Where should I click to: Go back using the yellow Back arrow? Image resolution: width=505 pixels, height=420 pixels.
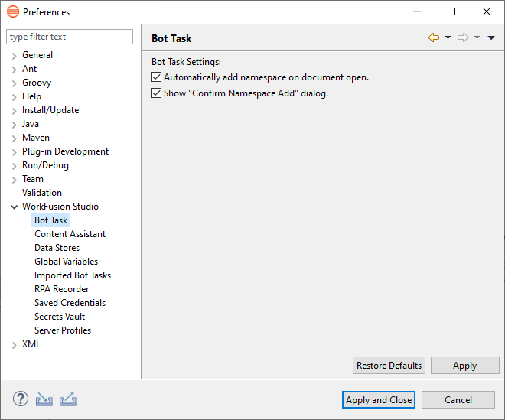click(x=434, y=37)
